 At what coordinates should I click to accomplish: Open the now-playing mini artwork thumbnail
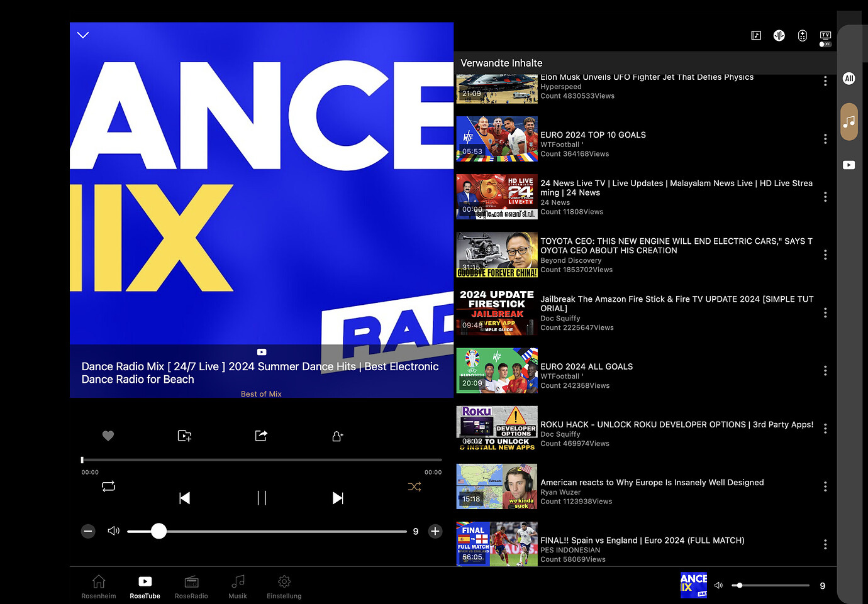point(693,585)
